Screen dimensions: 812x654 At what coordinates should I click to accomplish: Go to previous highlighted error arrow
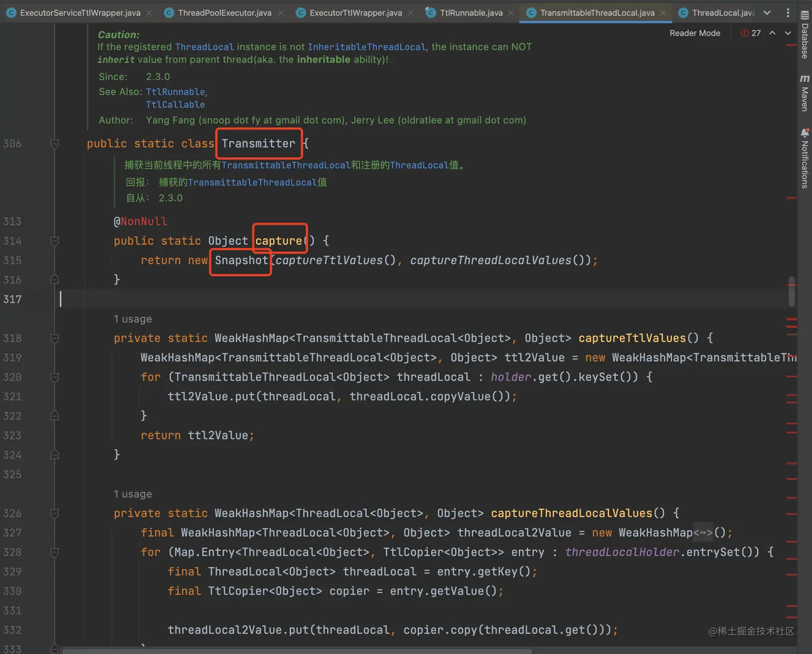[x=772, y=33]
